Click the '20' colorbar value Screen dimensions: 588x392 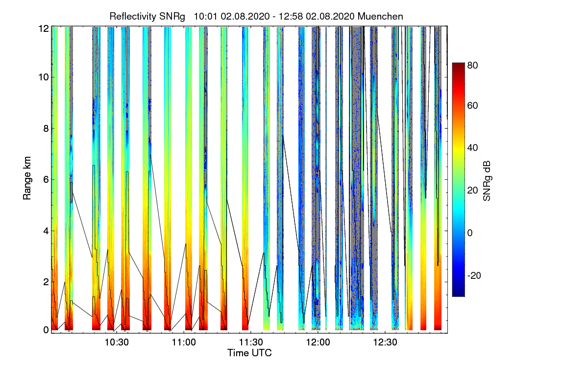[x=473, y=191]
